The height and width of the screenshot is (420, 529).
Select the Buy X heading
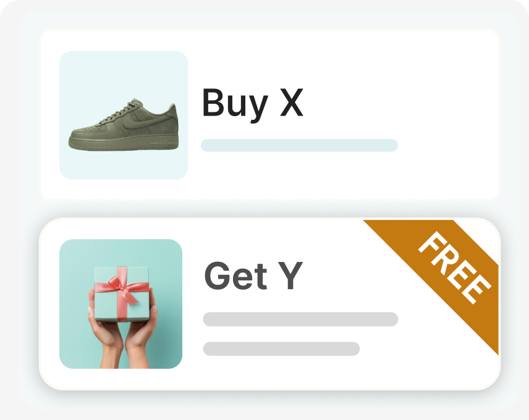tap(252, 103)
